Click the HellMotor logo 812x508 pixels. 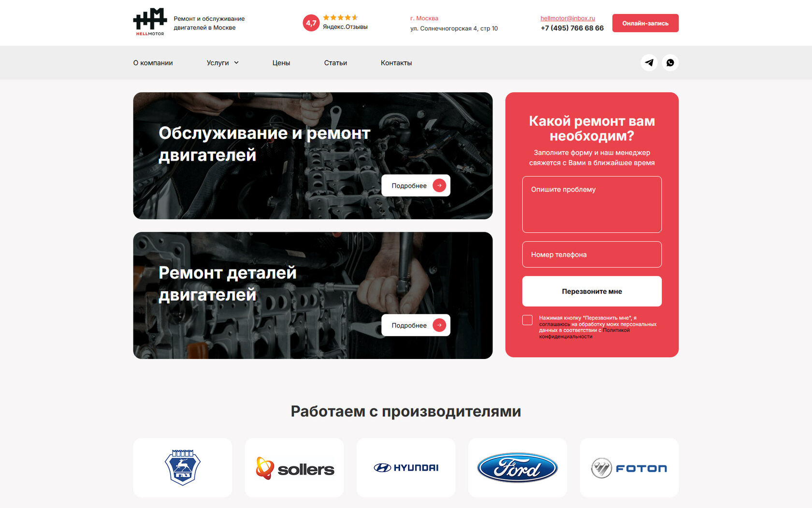[x=150, y=22]
